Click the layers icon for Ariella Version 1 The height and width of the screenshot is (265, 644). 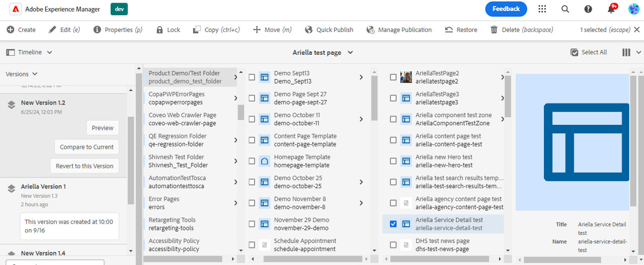pyautogui.click(x=11, y=189)
